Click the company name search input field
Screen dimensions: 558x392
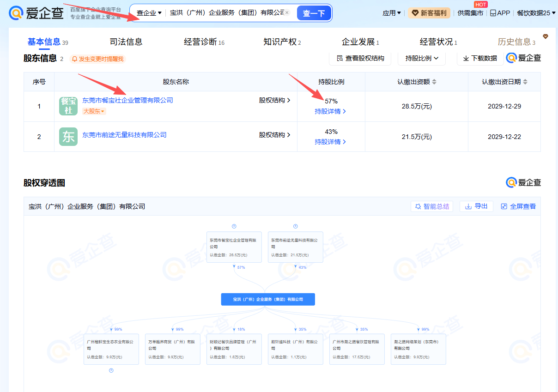click(x=227, y=13)
